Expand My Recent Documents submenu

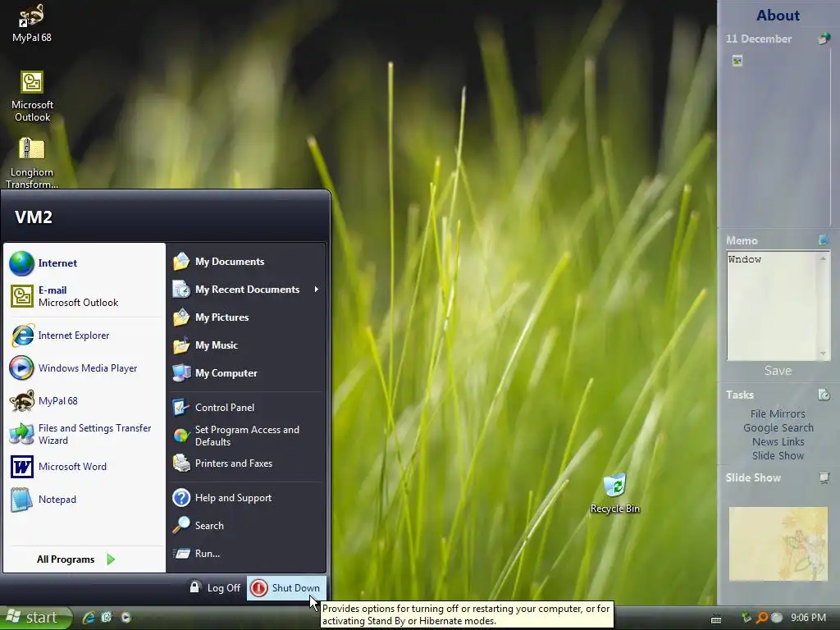[x=248, y=290]
